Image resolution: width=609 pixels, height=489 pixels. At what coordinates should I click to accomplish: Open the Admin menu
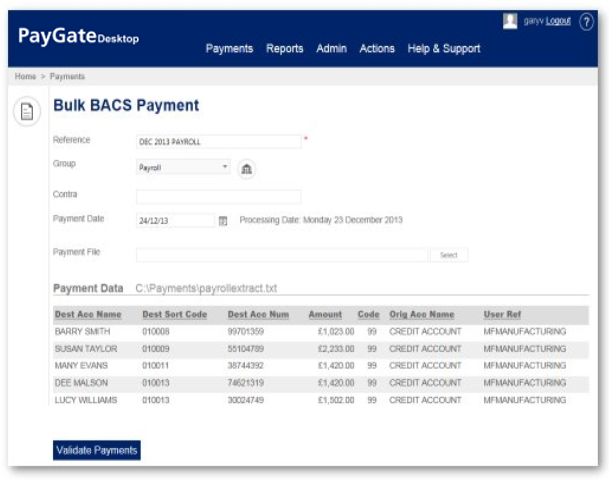[331, 49]
